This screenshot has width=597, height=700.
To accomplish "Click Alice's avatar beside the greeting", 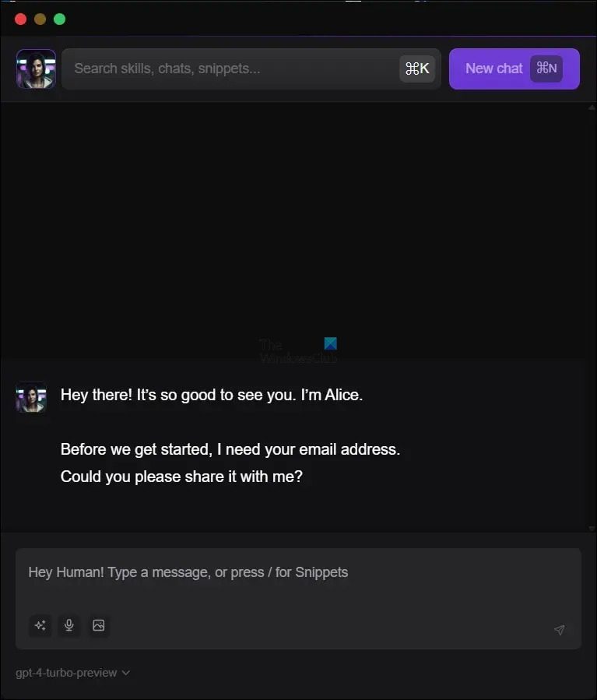I will click(x=31, y=396).
